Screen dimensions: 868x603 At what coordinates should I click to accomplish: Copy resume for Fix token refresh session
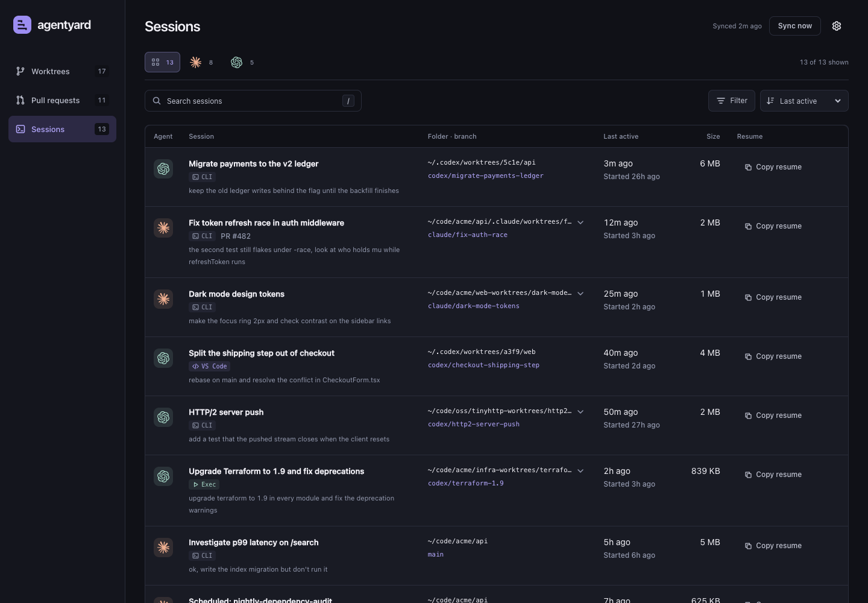[x=773, y=226]
